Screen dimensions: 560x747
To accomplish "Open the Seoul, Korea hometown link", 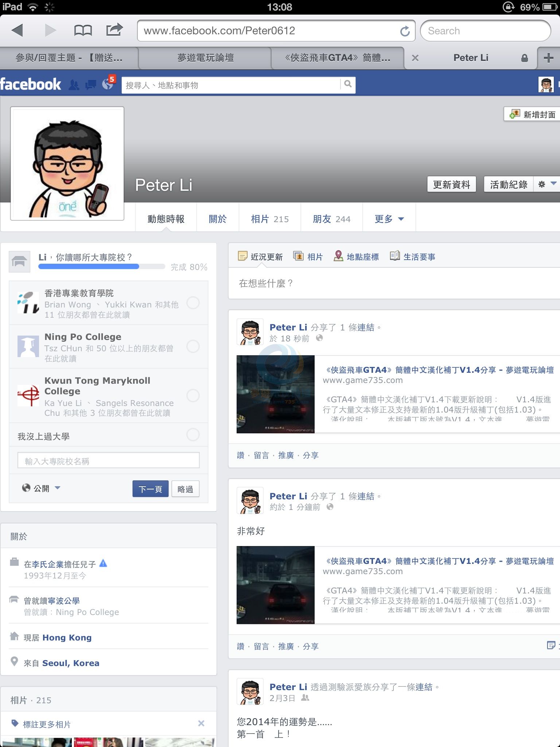I will (x=71, y=663).
